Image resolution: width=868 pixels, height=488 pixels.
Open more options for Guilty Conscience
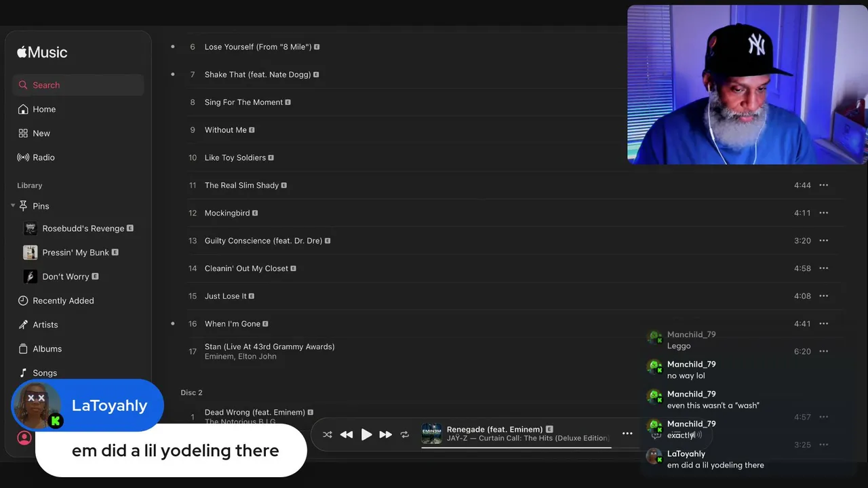tap(824, 241)
